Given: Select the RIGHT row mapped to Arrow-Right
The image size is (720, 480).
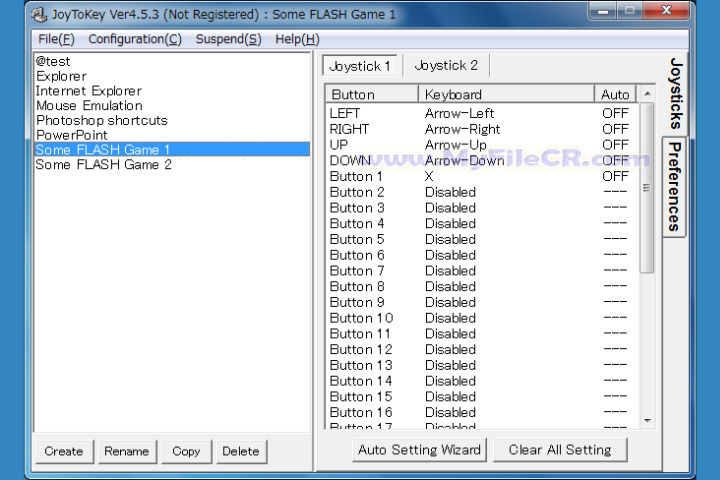Looking at the screenshot, I should point(482,129).
